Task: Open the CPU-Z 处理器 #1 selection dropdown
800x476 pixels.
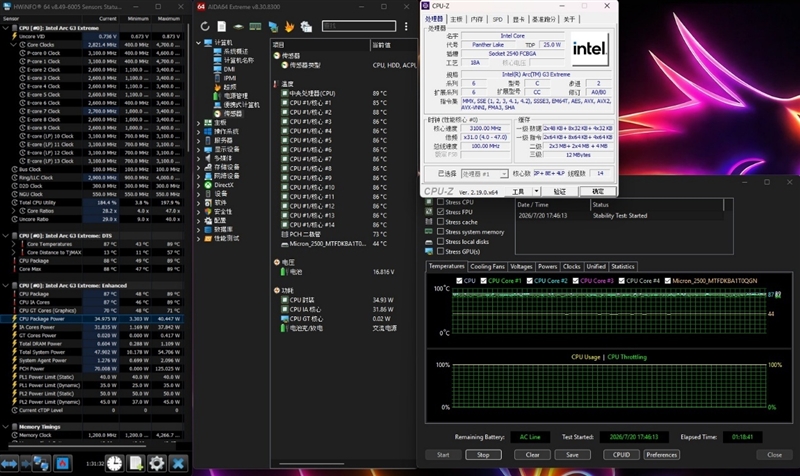Action: [x=504, y=174]
